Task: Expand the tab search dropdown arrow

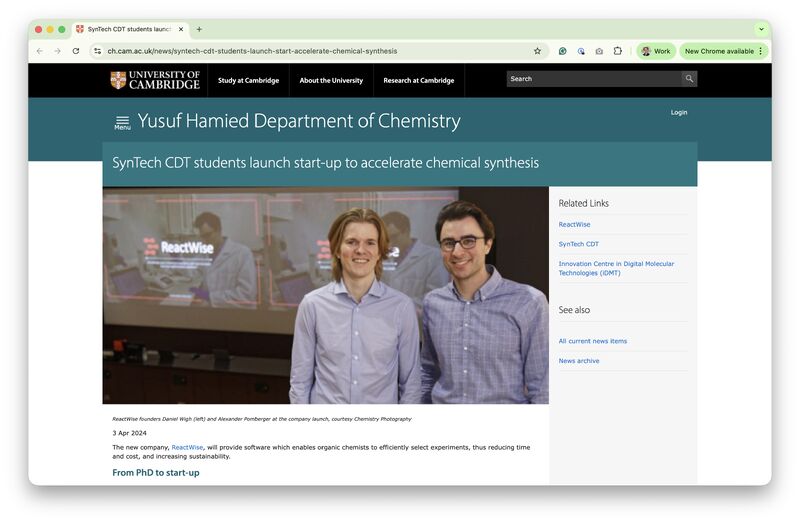Action: [x=761, y=29]
